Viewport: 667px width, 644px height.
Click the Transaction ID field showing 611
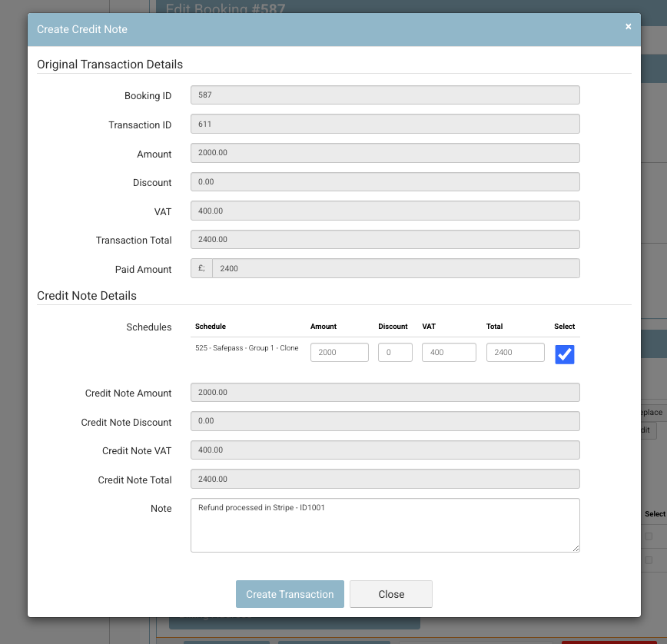[x=385, y=123]
